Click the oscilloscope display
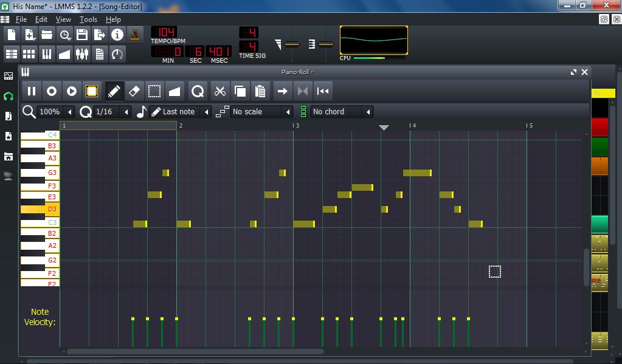The height and width of the screenshot is (364, 622). [374, 40]
